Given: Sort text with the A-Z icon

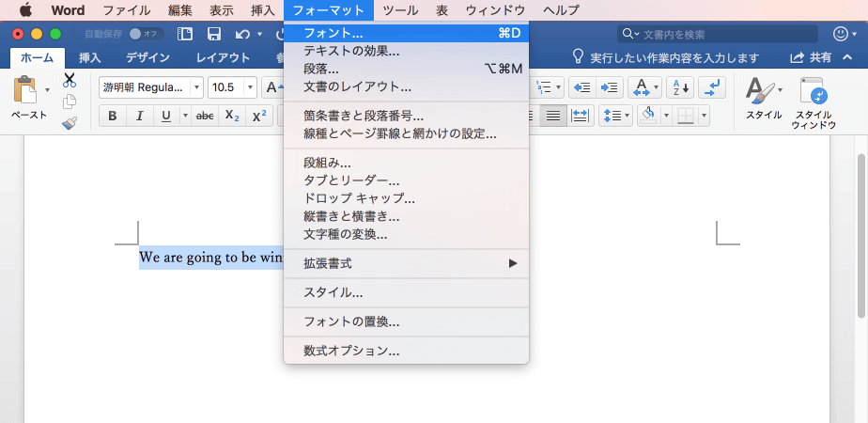Looking at the screenshot, I should pyautogui.click(x=679, y=87).
